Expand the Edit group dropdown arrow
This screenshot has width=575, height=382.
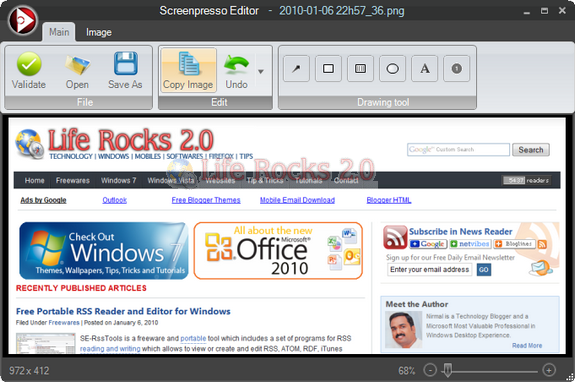261,71
